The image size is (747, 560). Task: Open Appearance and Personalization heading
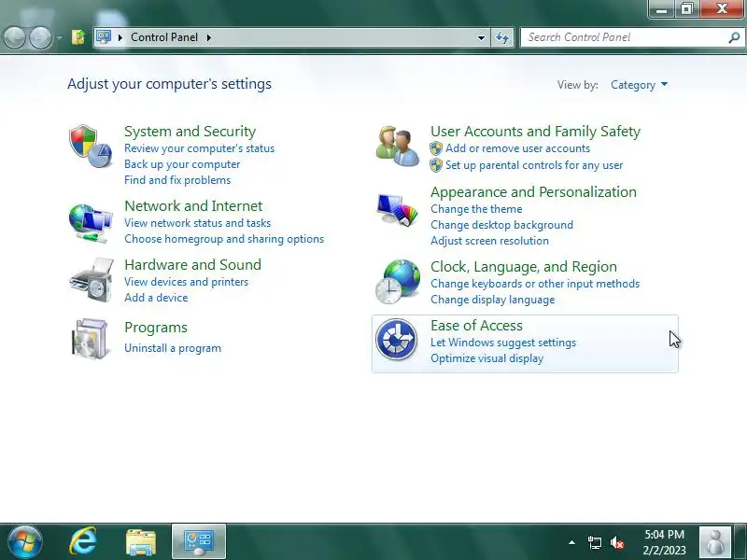click(x=533, y=191)
